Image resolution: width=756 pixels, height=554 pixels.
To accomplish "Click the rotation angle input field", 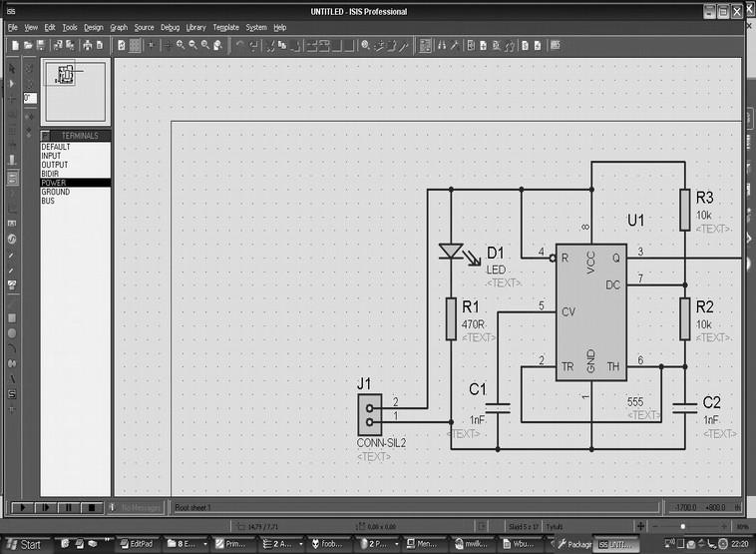I will pos(30,99).
